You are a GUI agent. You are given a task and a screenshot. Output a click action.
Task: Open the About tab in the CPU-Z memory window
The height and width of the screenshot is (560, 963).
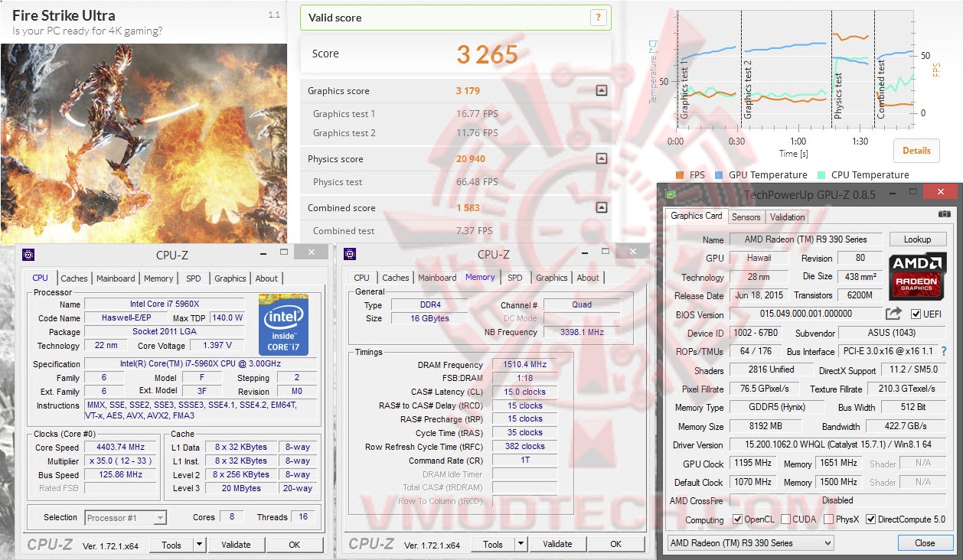click(x=588, y=278)
